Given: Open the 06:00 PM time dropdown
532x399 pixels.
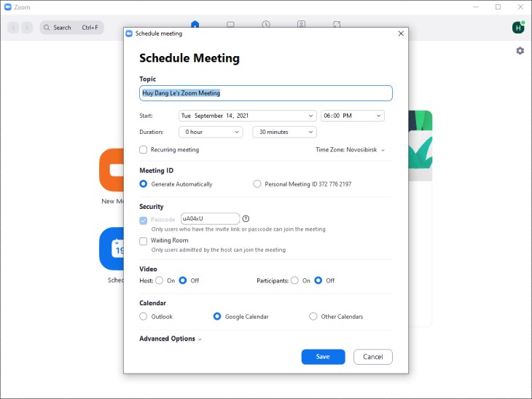Looking at the screenshot, I should pyautogui.click(x=352, y=116).
